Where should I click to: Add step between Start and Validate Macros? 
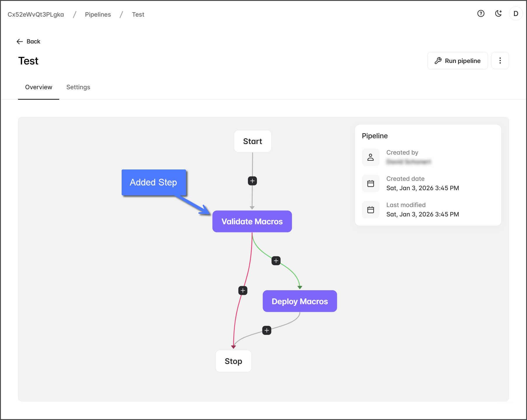click(252, 181)
